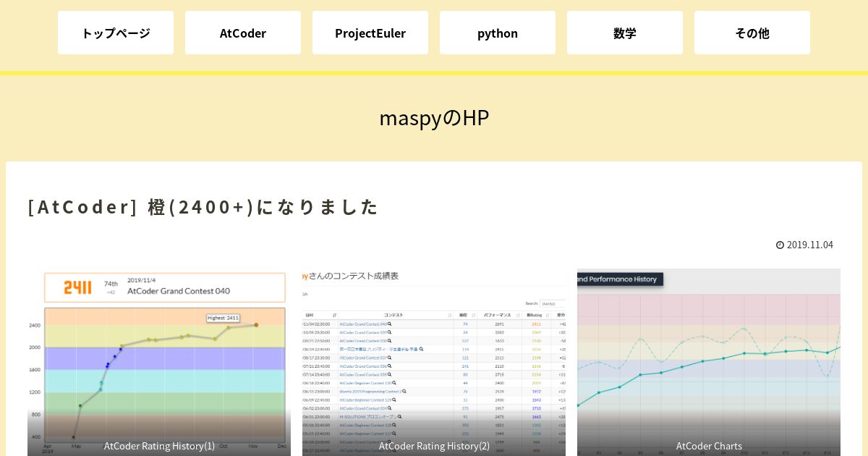
Task: Open the 橙(2400+)になりました article title
Action: [x=203, y=207]
